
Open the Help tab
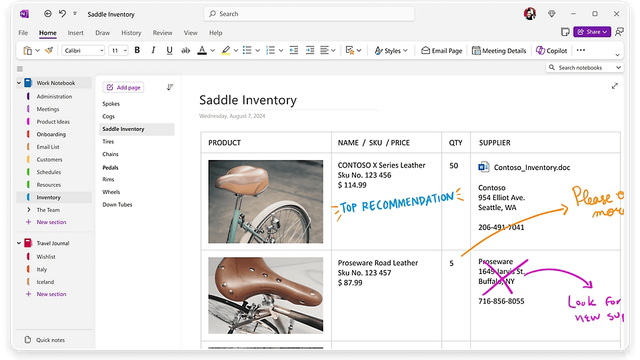[x=216, y=33]
